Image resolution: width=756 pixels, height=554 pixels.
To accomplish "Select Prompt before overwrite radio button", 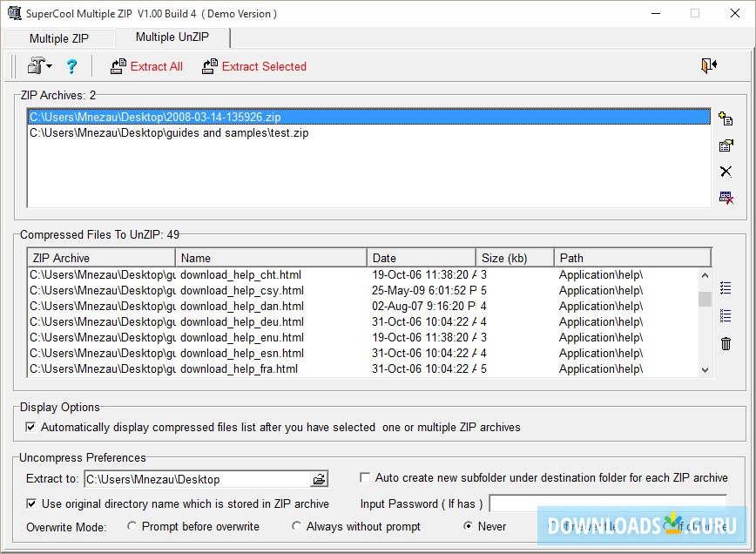I will [132, 526].
